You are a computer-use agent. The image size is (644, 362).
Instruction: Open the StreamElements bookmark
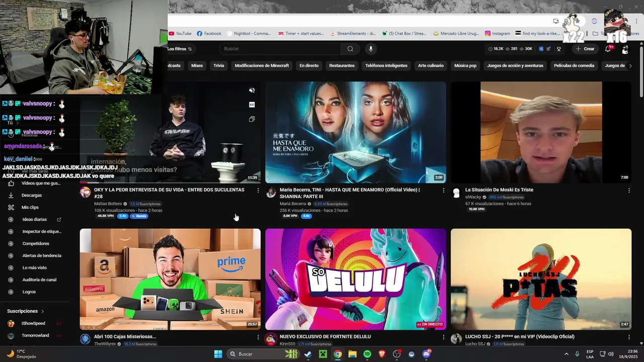click(x=353, y=34)
